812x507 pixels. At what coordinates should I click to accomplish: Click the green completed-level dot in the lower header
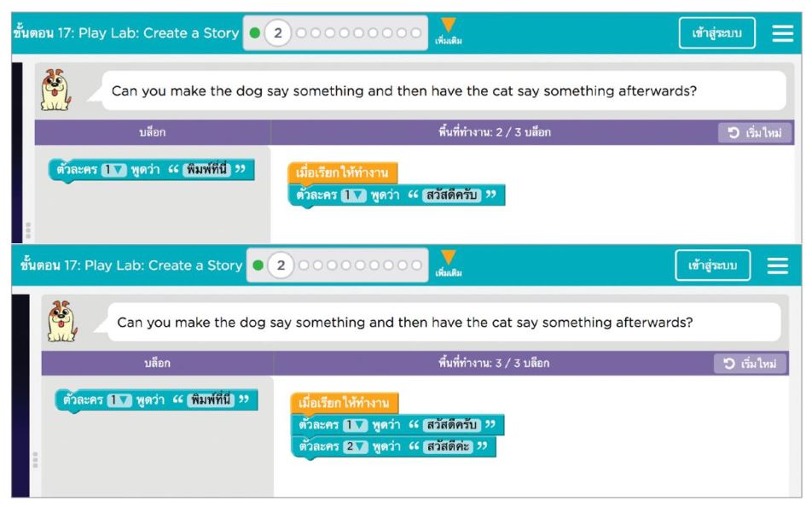tap(258, 265)
